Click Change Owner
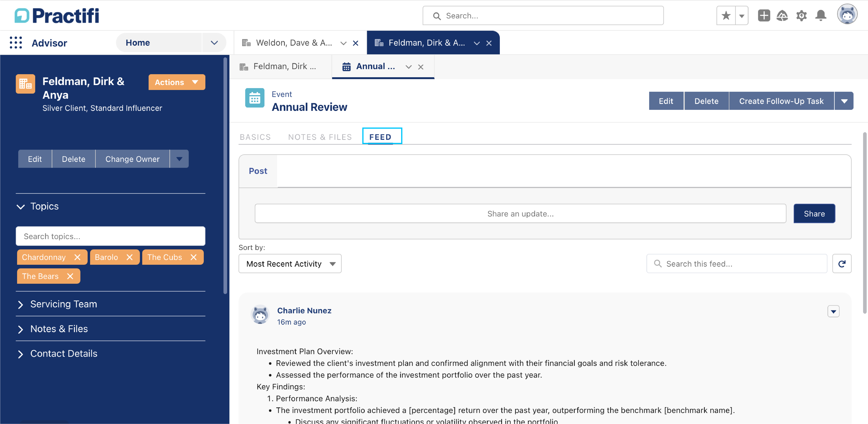Image resolution: width=868 pixels, height=424 pixels. 132,159
